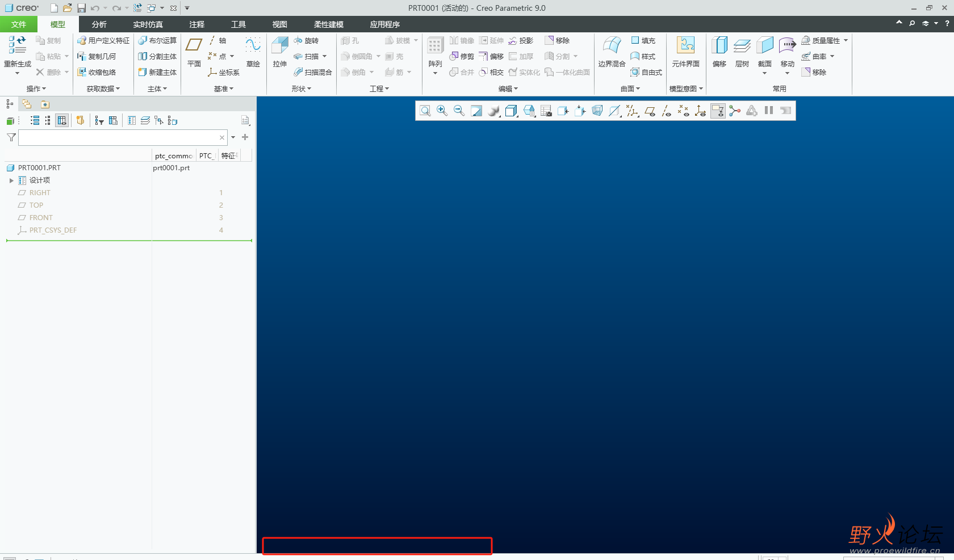954x560 pixels.
Task: Open the 形状 group dropdown
Action: pyautogui.click(x=302, y=89)
